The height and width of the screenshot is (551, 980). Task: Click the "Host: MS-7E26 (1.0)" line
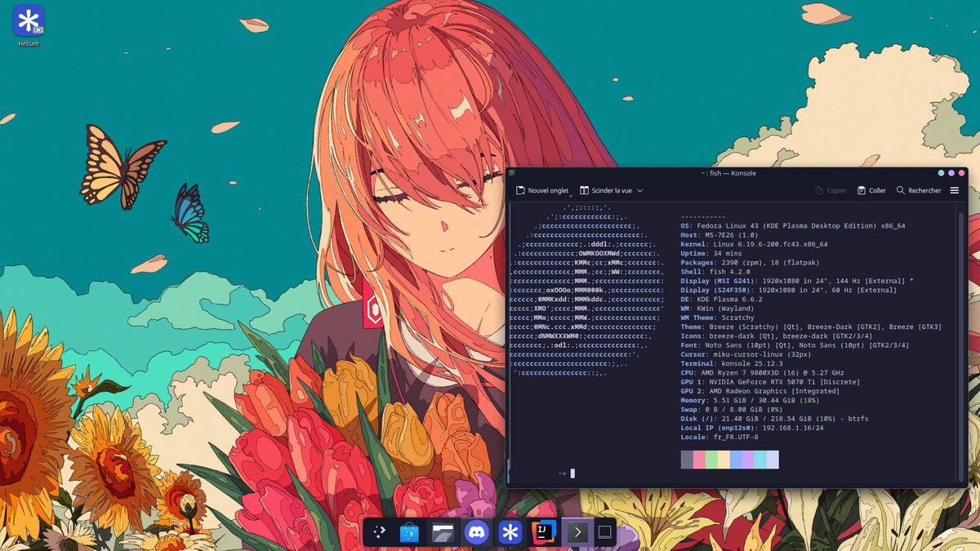721,235
